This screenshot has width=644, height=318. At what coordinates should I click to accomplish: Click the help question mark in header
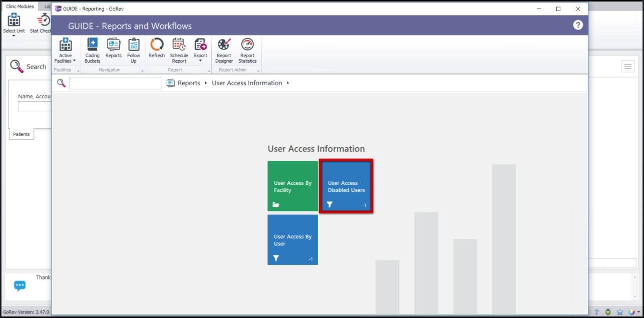578,25
